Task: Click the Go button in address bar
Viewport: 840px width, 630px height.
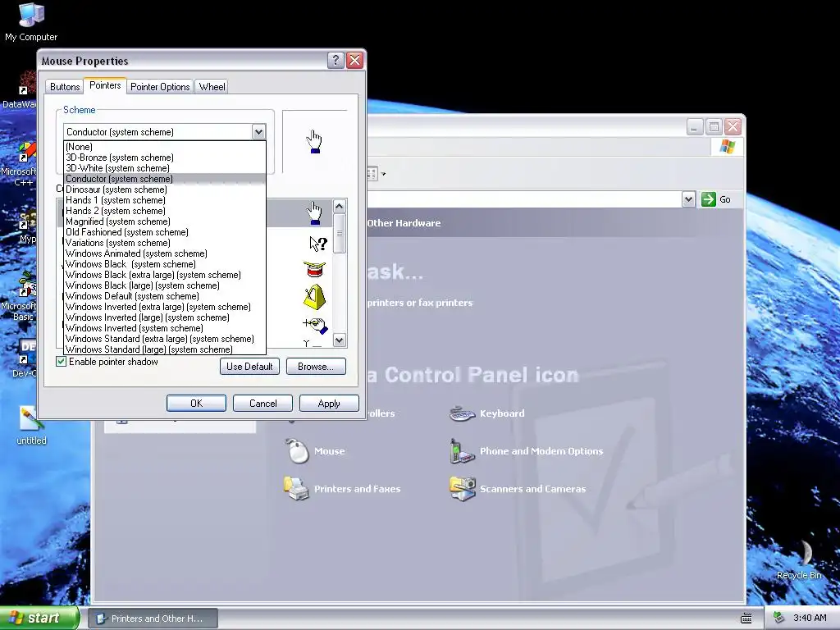Action: tap(716, 199)
